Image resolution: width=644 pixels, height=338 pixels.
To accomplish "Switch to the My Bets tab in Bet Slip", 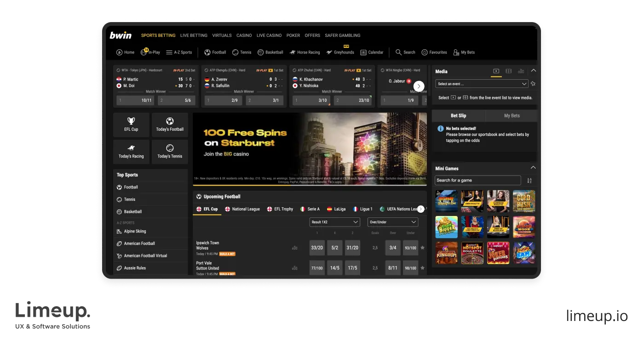I will (511, 116).
